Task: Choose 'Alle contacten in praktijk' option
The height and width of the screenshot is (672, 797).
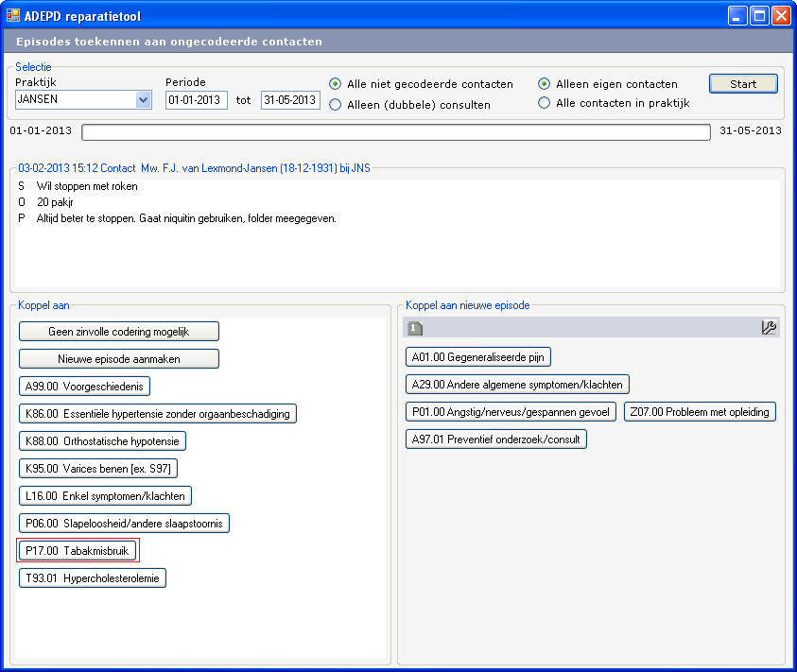Action: click(545, 103)
